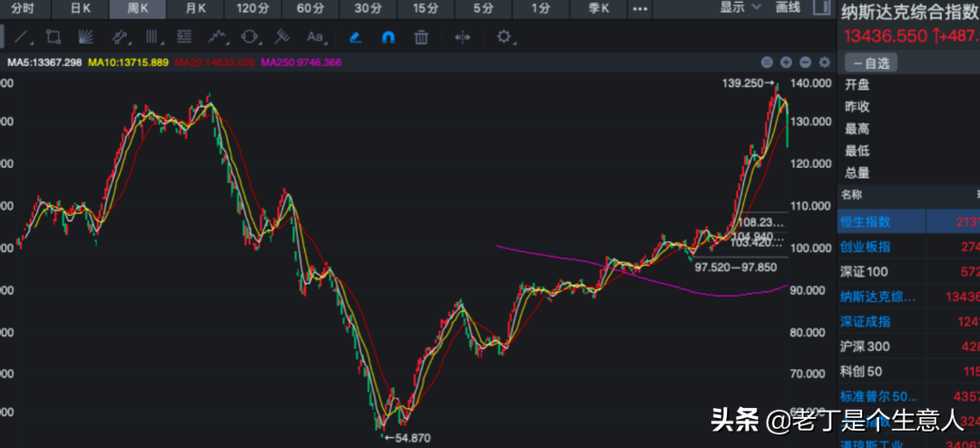This screenshot has height=448, width=980.
Task: Select the wave pattern drawing tool
Action: [217, 37]
